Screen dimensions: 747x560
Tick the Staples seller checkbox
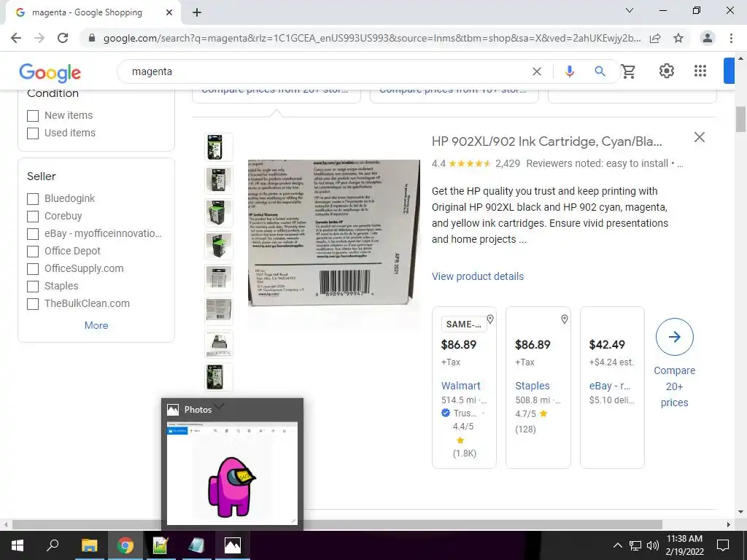coord(33,286)
